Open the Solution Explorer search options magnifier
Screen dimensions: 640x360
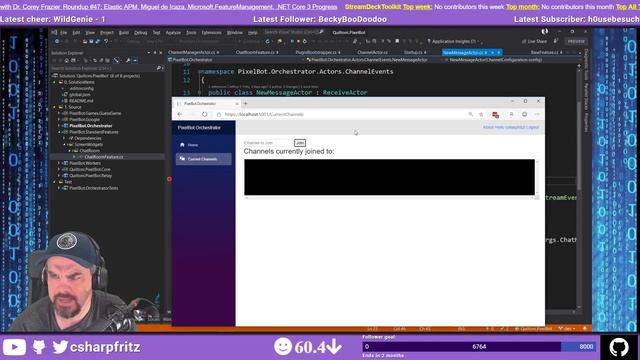coord(159,68)
